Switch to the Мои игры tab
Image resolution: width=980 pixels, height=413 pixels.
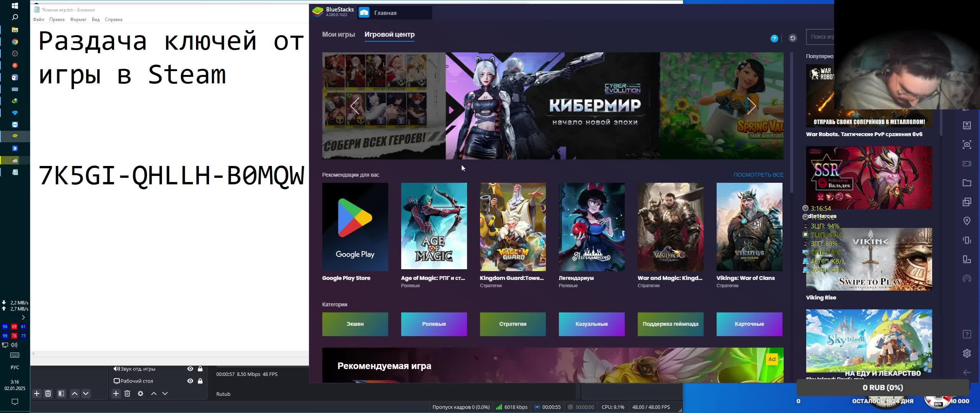338,34
